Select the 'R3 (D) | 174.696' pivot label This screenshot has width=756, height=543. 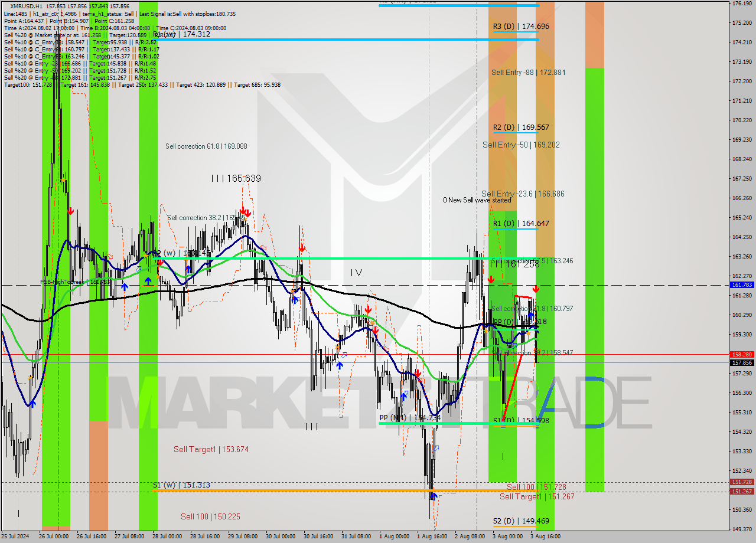(x=522, y=27)
